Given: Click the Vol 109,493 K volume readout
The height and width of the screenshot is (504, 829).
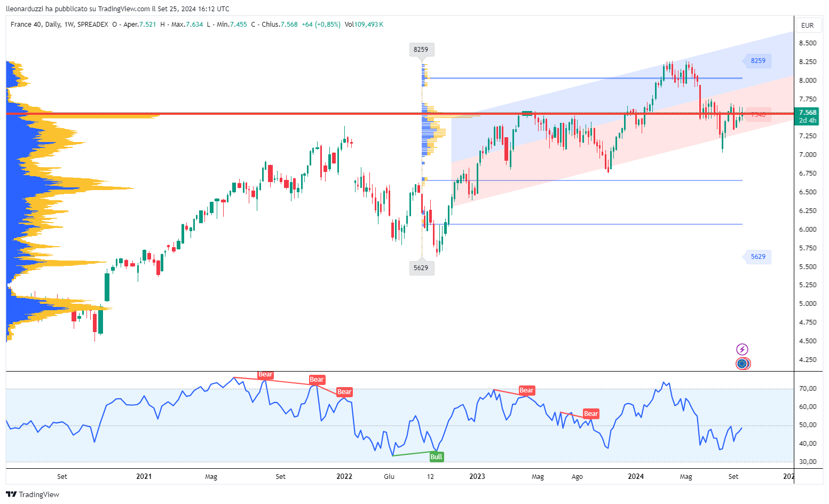Looking at the screenshot, I should [x=364, y=25].
